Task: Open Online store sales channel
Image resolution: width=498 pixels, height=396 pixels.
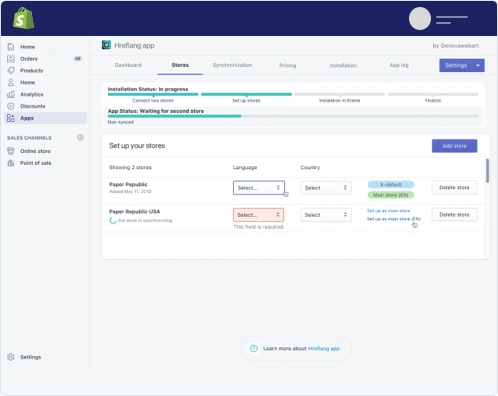Action: [35, 151]
